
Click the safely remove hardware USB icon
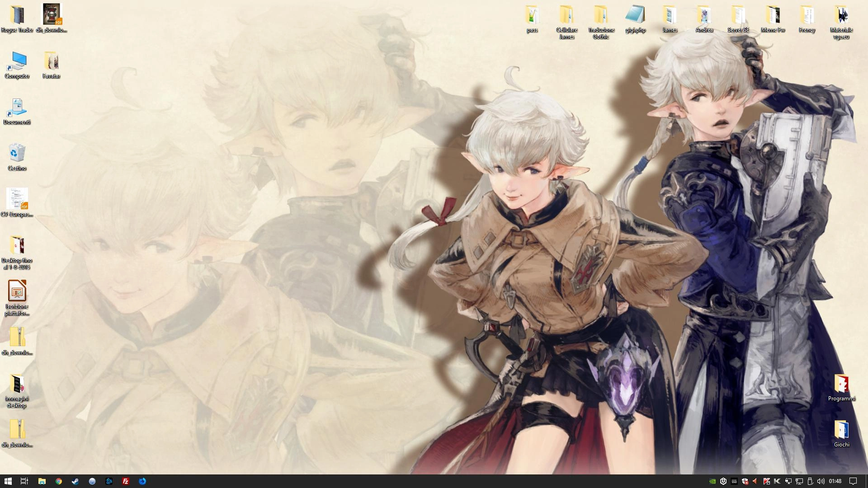point(810,481)
